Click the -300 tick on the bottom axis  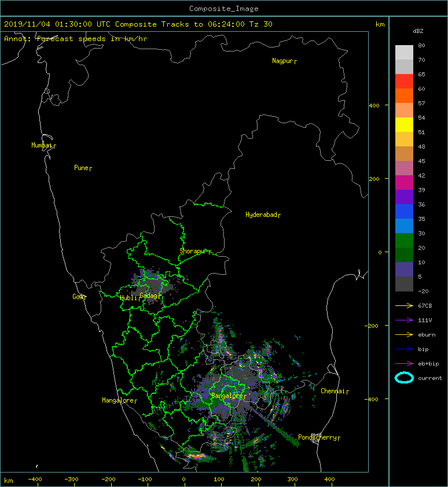pyautogui.click(x=71, y=479)
